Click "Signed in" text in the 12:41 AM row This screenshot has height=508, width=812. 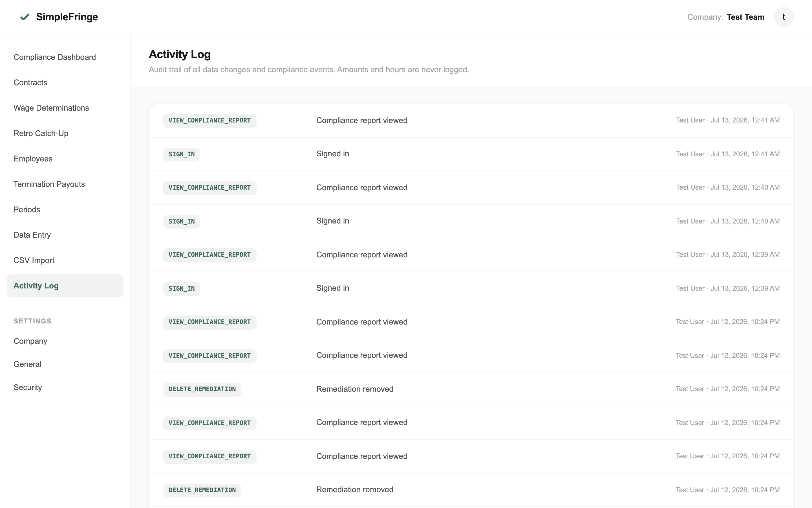pos(332,154)
